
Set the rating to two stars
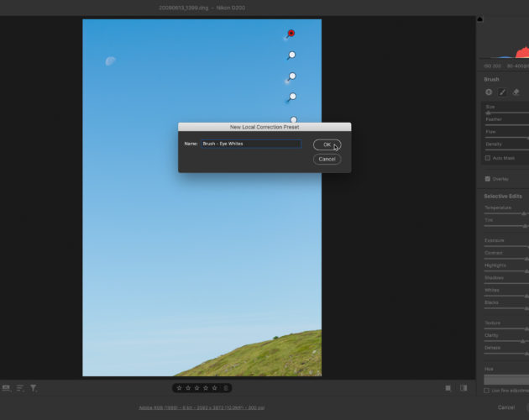pos(188,388)
